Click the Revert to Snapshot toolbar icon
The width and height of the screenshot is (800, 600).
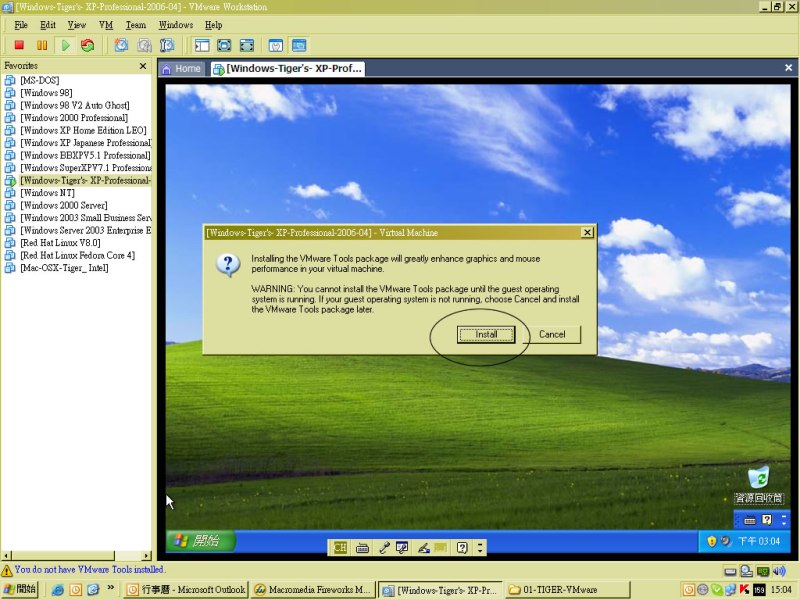click(x=144, y=45)
